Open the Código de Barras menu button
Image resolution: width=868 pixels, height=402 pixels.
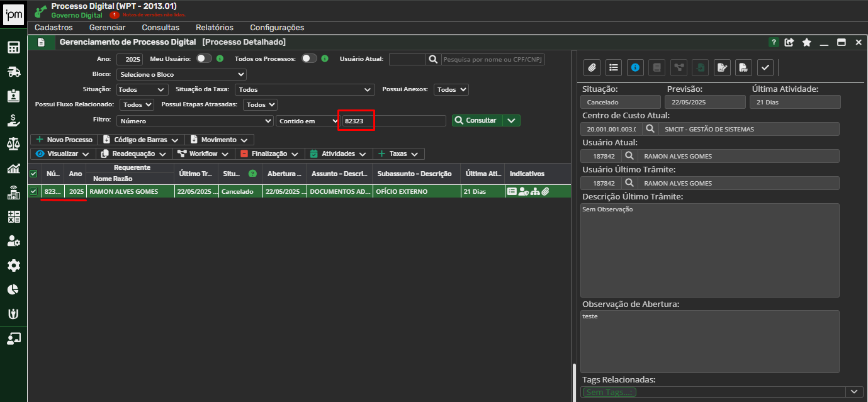click(141, 140)
